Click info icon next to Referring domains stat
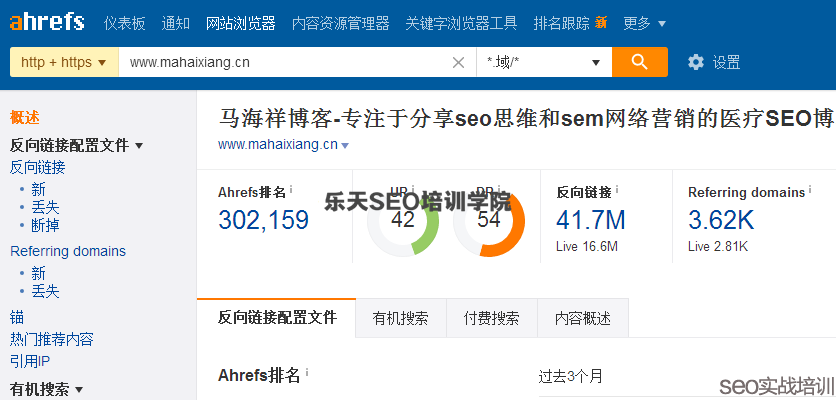 point(811,191)
